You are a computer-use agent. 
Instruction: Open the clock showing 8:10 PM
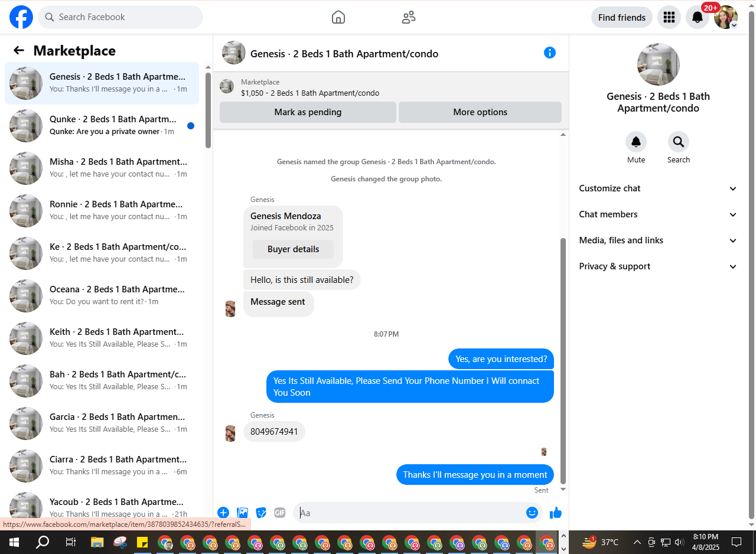tap(706, 542)
